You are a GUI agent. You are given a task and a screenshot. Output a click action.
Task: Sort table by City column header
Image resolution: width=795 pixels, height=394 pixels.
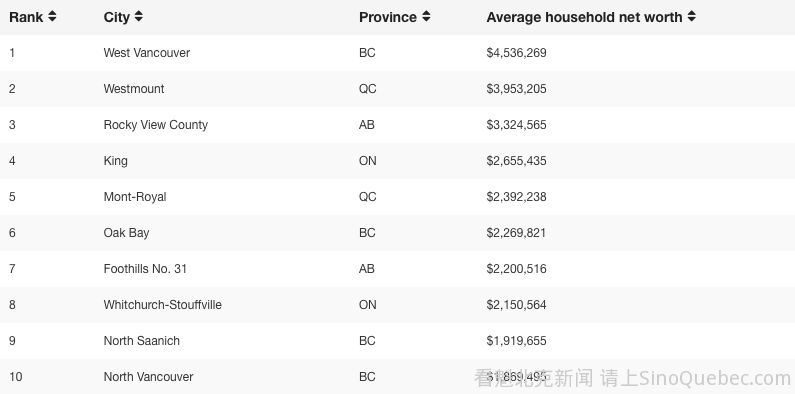pos(117,17)
